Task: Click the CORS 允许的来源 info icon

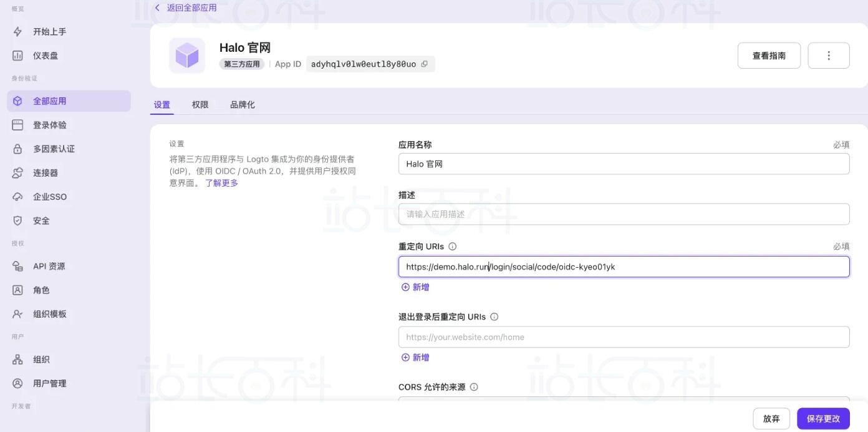Action: pos(474,387)
